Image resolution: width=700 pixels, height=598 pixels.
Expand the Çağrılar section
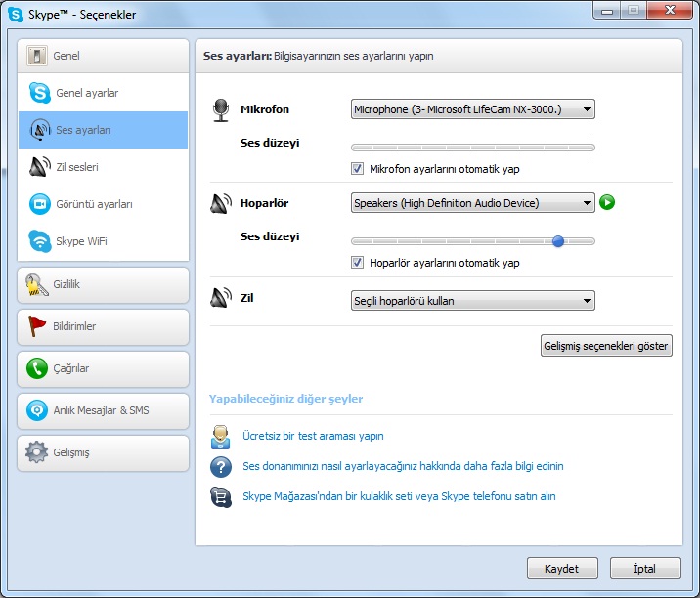[103, 369]
